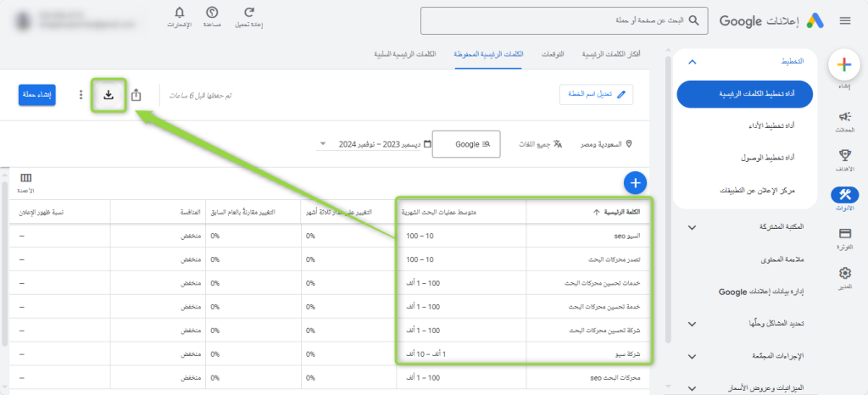The height and width of the screenshot is (395, 868).
Task: Open the notifications bell icon
Action: [x=179, y=16]
